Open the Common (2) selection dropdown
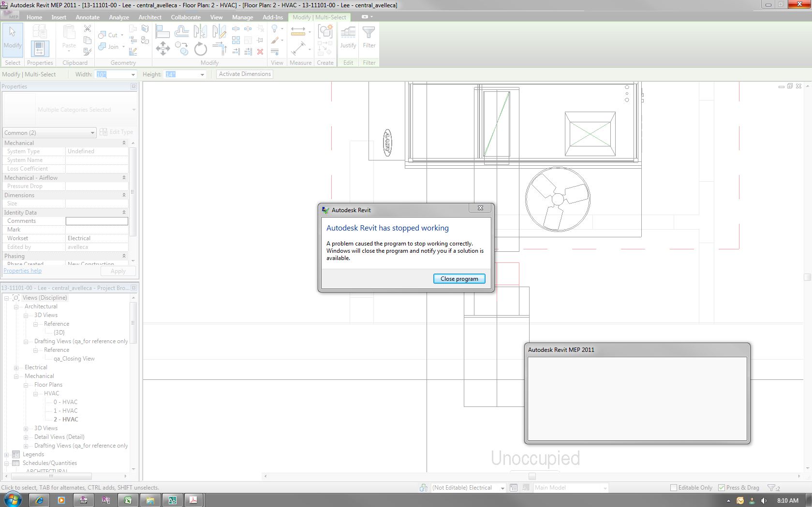 (92, 132)
